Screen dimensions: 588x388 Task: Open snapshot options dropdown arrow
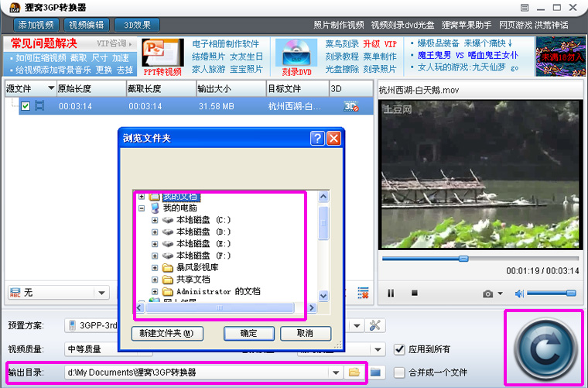point(501,294)
